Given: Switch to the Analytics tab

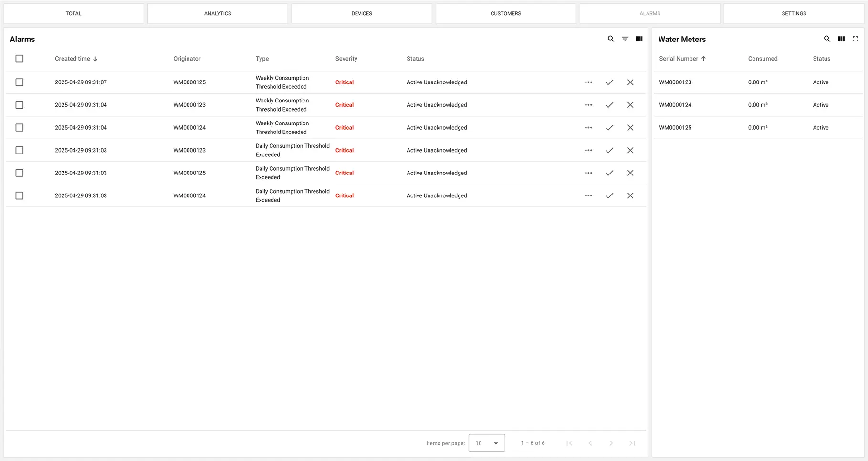Looking at the screenshot, I should (x=218, y=14).
